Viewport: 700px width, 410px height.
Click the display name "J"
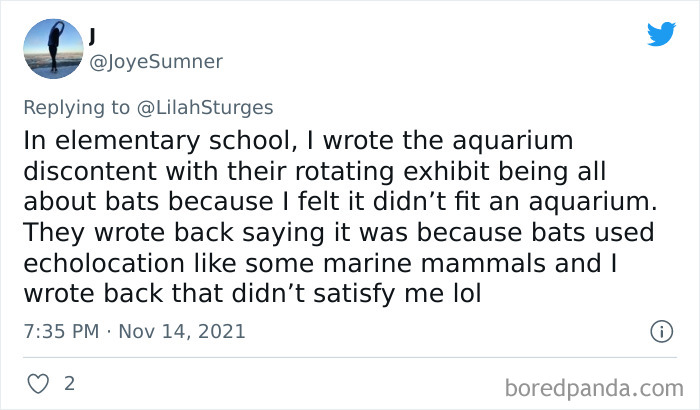click(93, 35)
